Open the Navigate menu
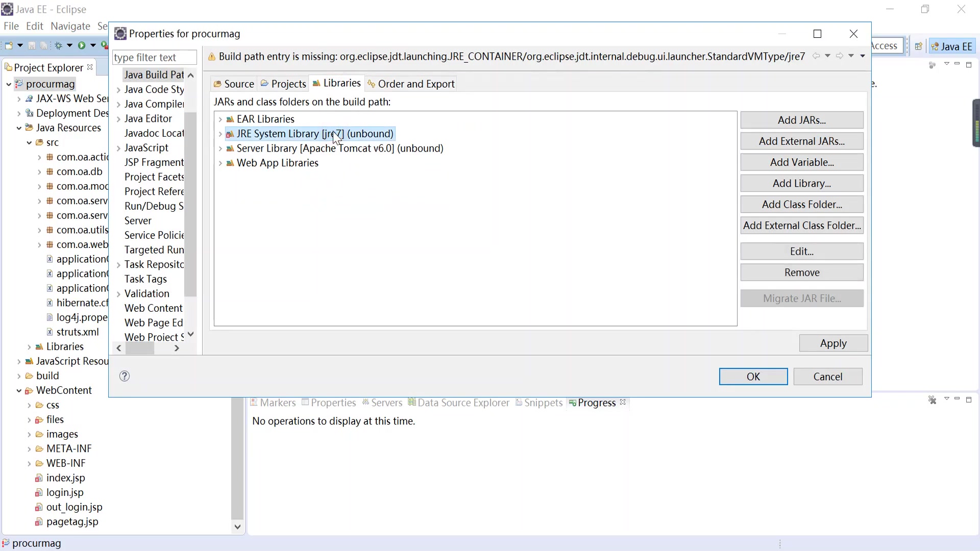Viewport: 980px width, 551px height. pos(70,26)
